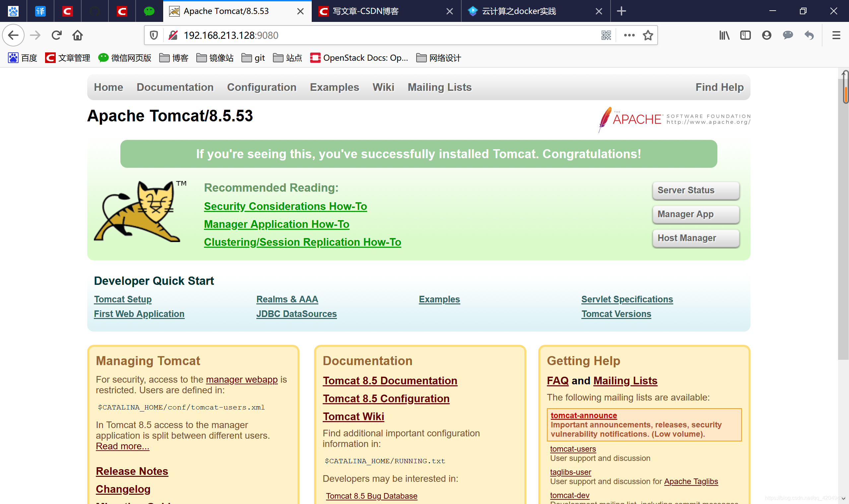Open Security Considerations How-To link
Viewport: 849px width, 504px height.
(285, 206)
